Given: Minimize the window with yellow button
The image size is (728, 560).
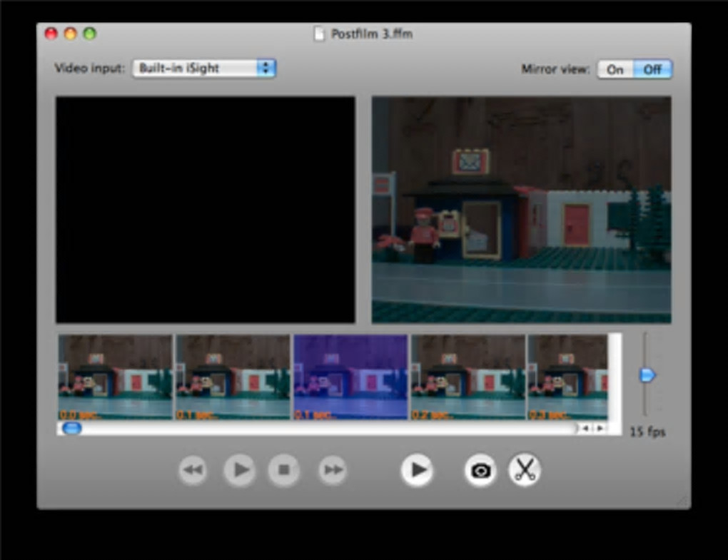Looking at the screenshot, I should [71, 34].
